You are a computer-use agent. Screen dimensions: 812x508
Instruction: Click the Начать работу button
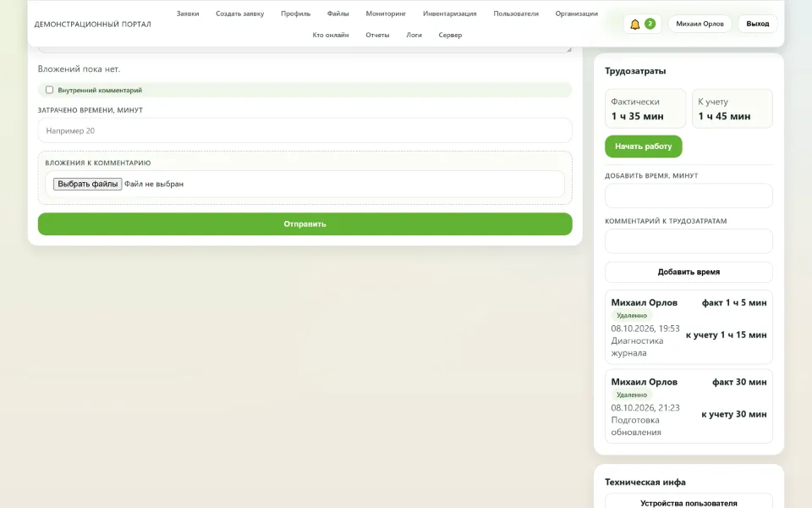click(x=643, y=146)
